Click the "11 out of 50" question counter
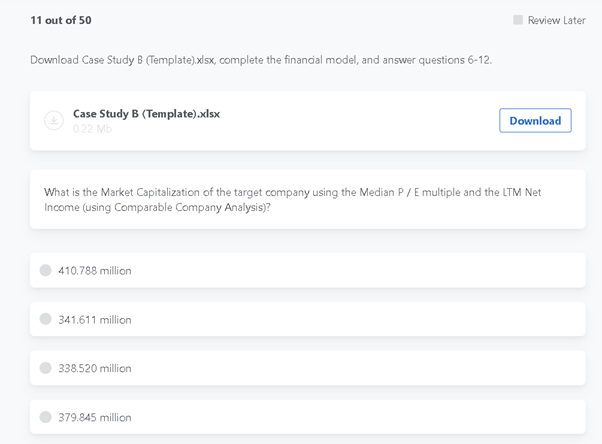The height and width of the screenshot is (444, 602). tap(61, 20)
